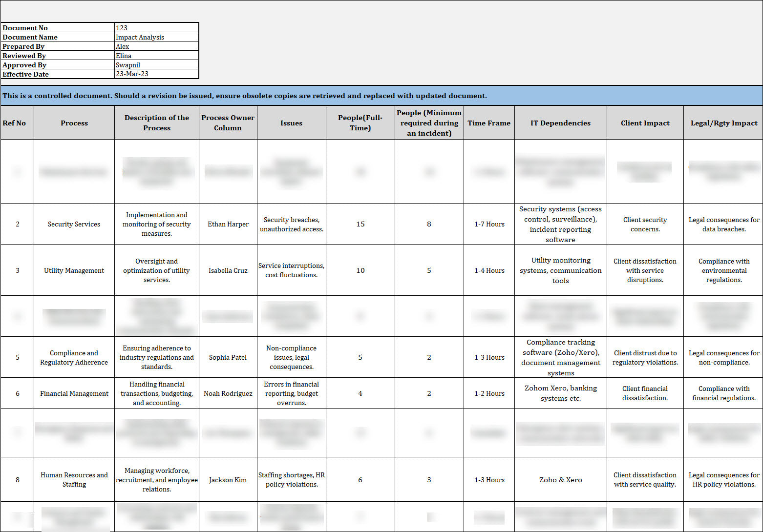Click the Sophia Patel owner cell
Viewport: 763px width, 532px height.
click(228, 357)
